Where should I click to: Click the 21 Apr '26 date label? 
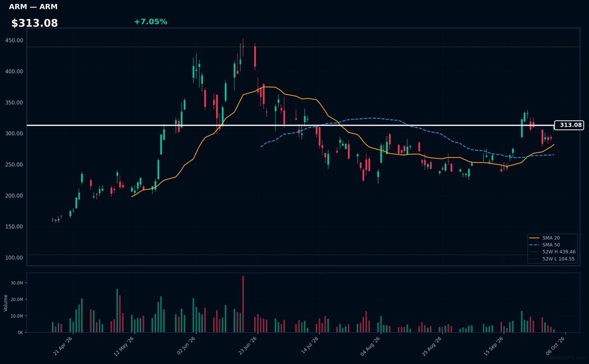63,345
